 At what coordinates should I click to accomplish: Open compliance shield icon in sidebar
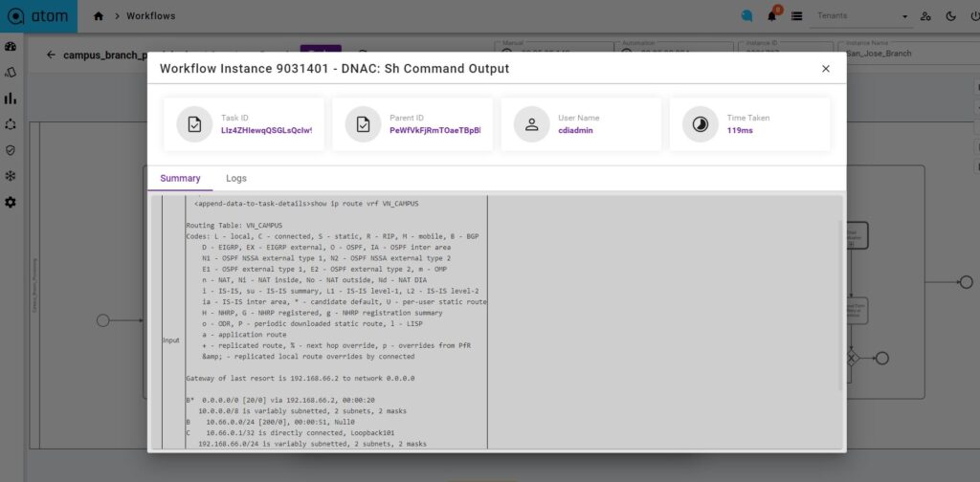point(10,150)
